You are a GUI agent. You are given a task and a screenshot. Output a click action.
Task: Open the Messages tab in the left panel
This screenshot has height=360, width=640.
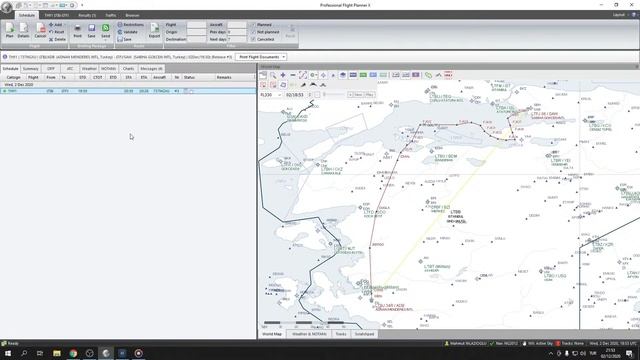151,69
